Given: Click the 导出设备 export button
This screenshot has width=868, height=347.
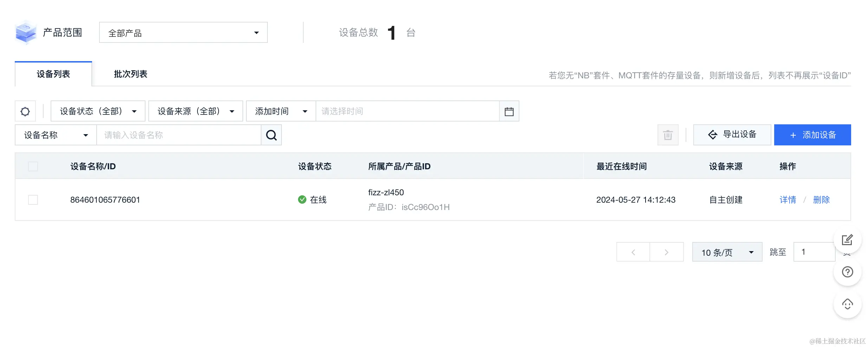Looking at the screenshot, I should (x=732, y=135).
